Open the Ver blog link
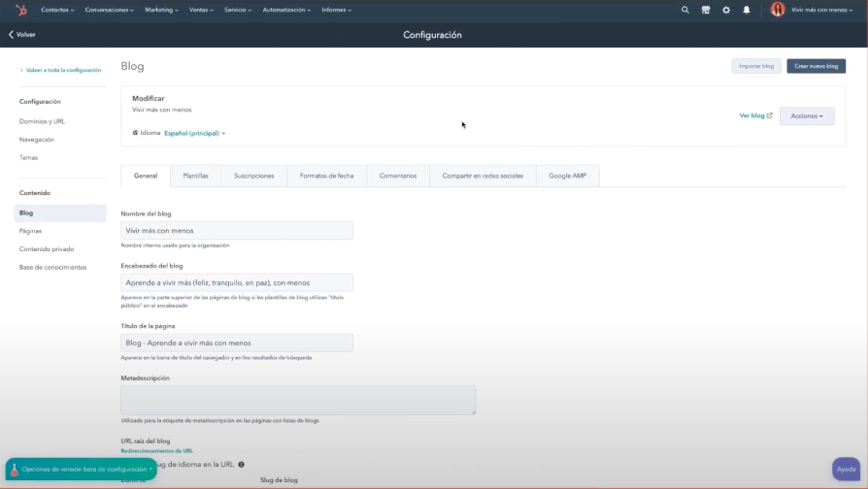The image size is (868, 489). pyautogui.click(x=751, y=115)
